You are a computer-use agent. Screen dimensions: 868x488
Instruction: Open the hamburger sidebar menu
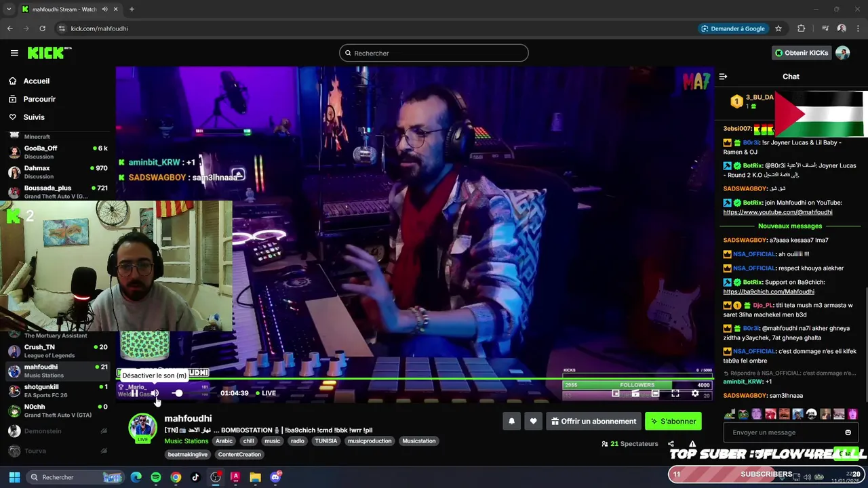pos(14,53)
